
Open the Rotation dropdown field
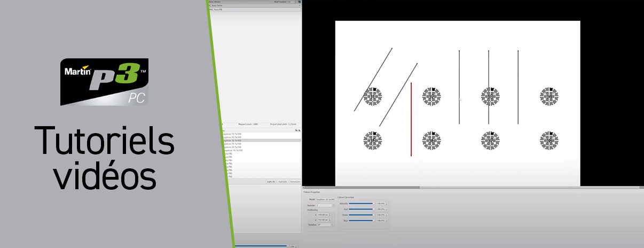[326, 225]
